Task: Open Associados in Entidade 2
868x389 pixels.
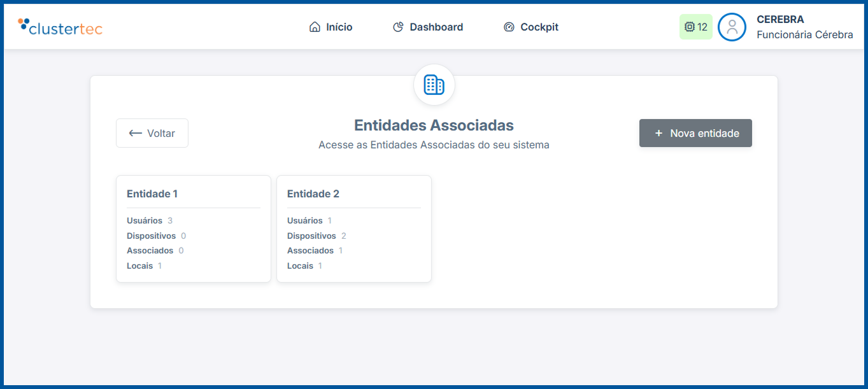Action: pyautogui.click(x=310, y=250)
